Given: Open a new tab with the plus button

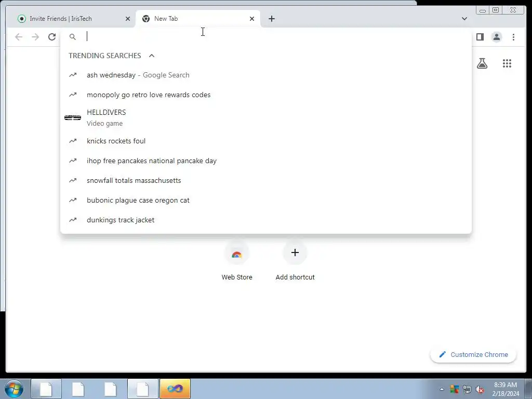Looking at the screenshot, I should [x=271, y=19].
